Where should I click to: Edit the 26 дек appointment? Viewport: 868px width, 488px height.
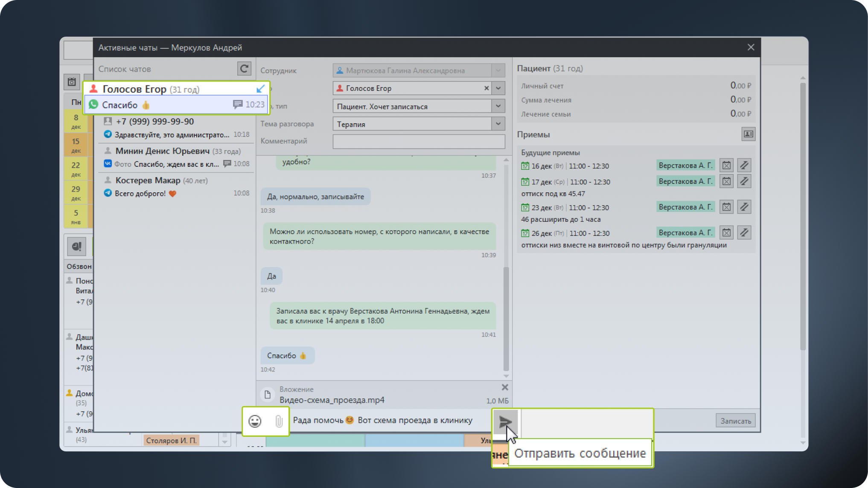[x=744, y=233]
